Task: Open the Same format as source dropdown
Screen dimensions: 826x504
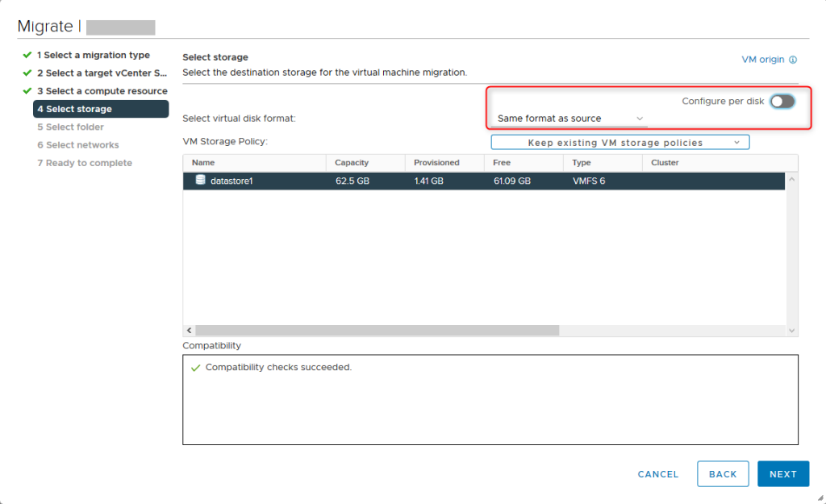Action: coord(569,119)
